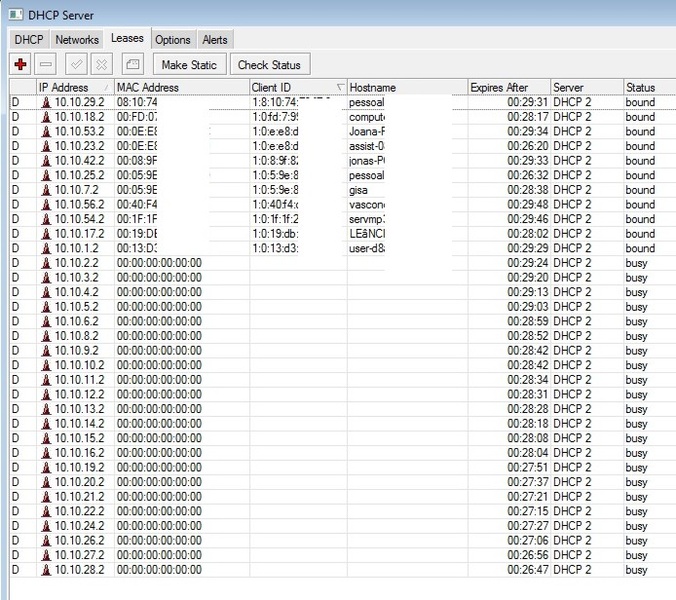Click expiry time 00:29:31
Image resolution: width=676 pixels, height=600 pixels.
click(528, 103)
